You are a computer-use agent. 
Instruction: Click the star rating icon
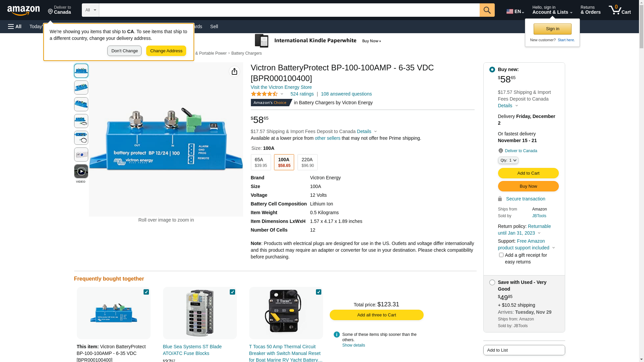click(x=264, y=94)
